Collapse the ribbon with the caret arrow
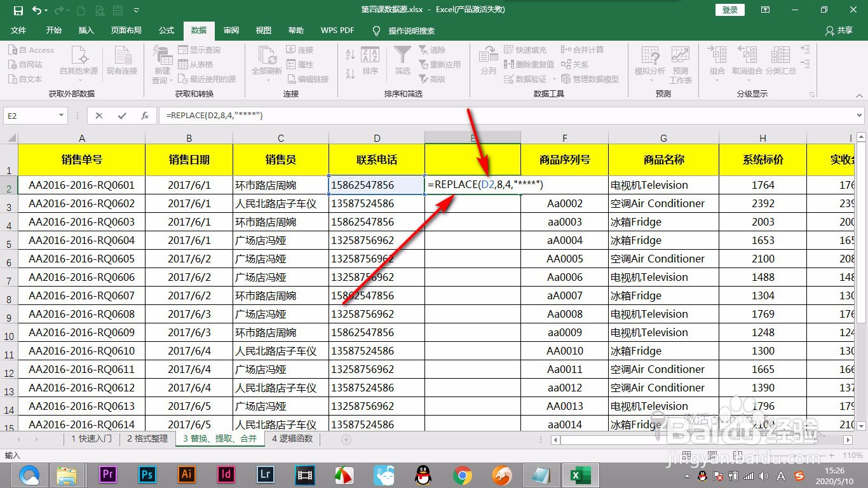This screenshot has width=868, height=488. [x=860, y=94]
